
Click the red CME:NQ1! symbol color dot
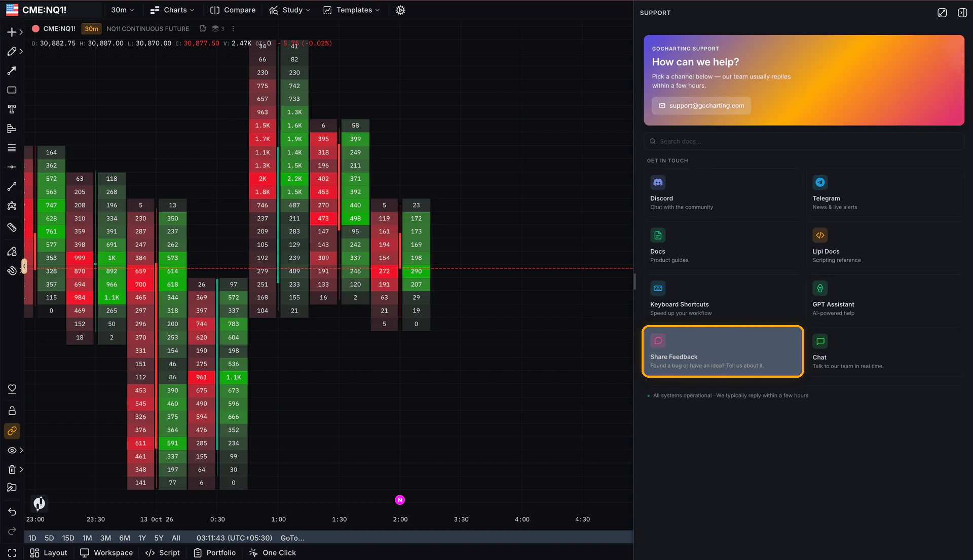(35, 29)
